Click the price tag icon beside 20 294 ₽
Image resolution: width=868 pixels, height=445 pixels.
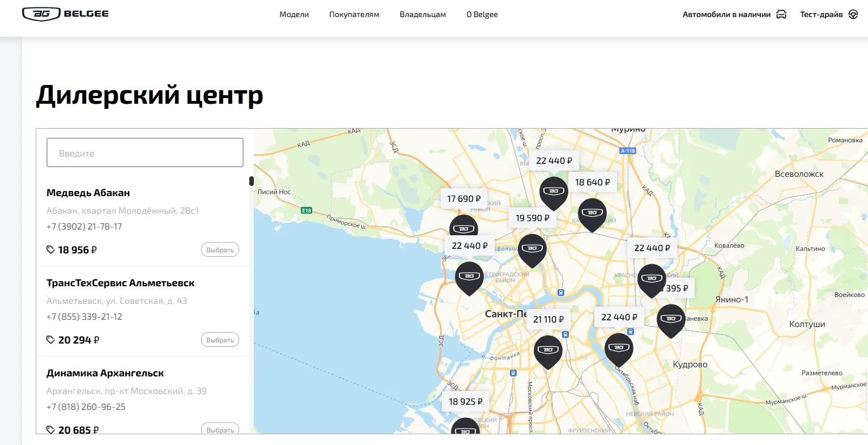click(x=50, y=340)
